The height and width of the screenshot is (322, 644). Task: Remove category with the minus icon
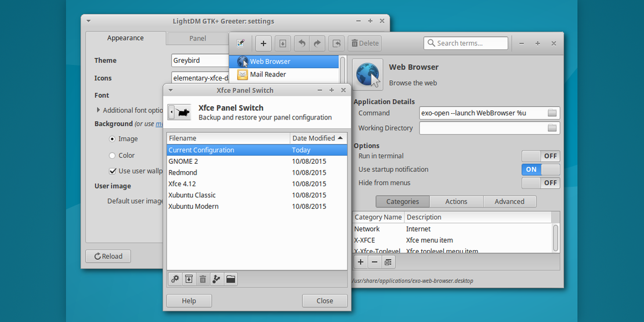point(374,262)
